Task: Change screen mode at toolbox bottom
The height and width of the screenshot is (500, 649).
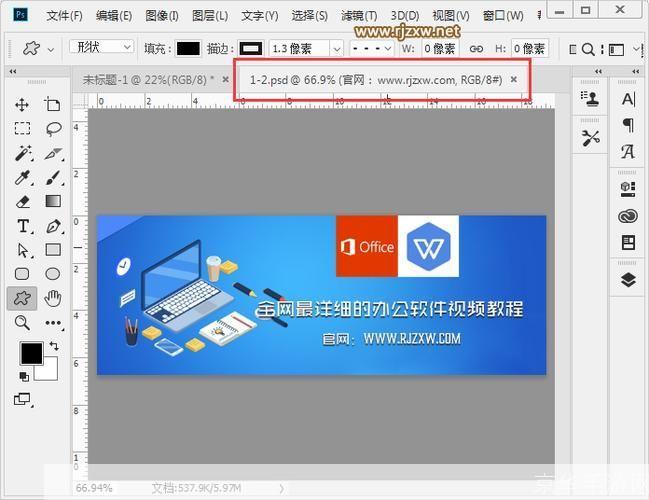Action: tap(22, 399)
